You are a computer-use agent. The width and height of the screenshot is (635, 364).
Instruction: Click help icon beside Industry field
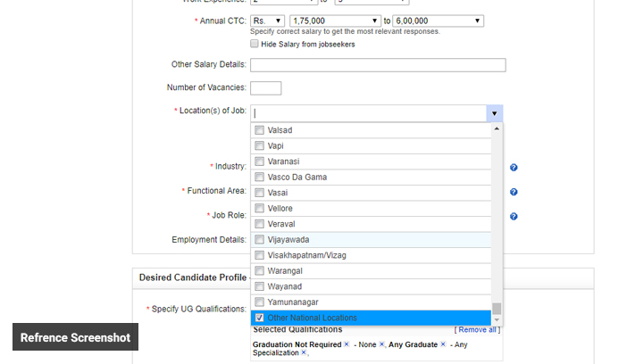[x=514, y=168]
